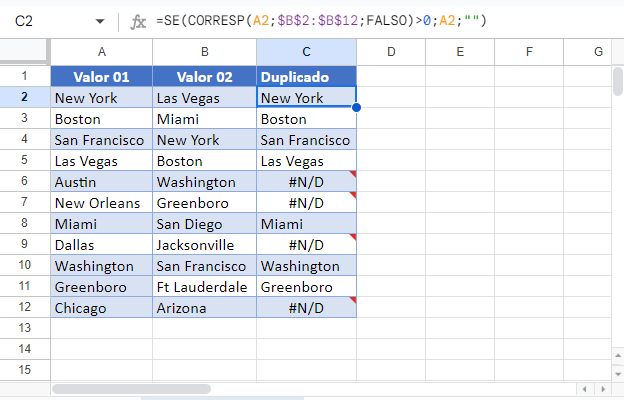The image size is (624, 400).
Task: Select cell B6 'Washington'
Action: [205, 181]
